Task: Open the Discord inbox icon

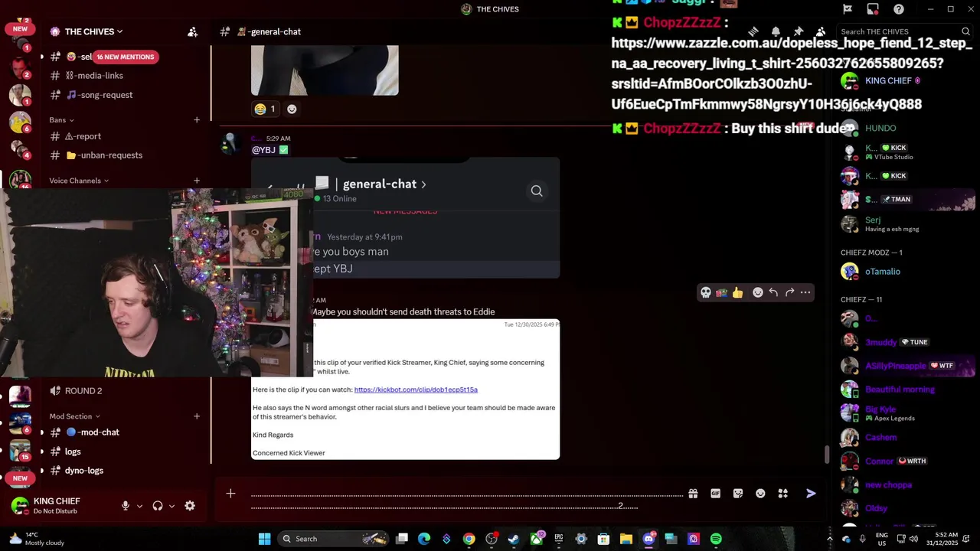Action: 873,9
